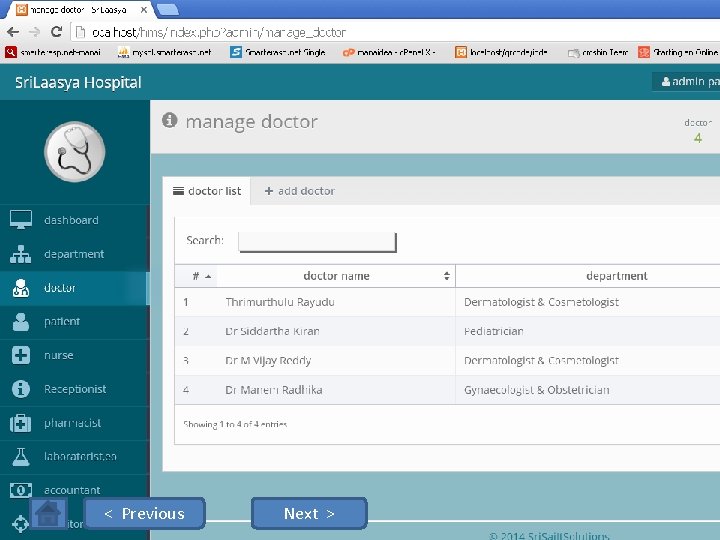Click the department hierarchy icon
720x540 pixels.
(x=21, y=254)
